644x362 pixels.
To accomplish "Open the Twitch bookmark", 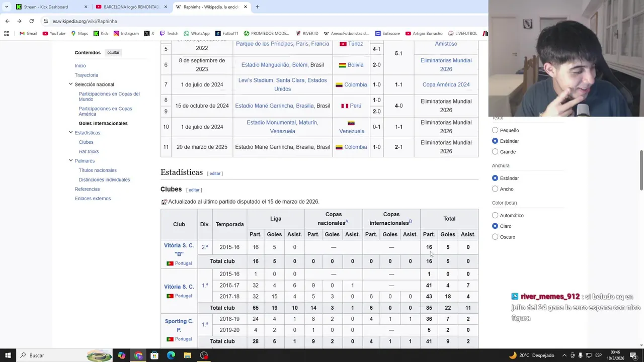I will [169, 34].
